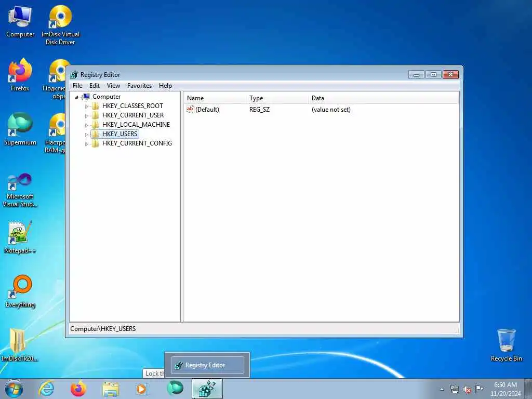532x399 pixels.
Task: Launch Supermium from the taskbar
Action: [175, 389]
